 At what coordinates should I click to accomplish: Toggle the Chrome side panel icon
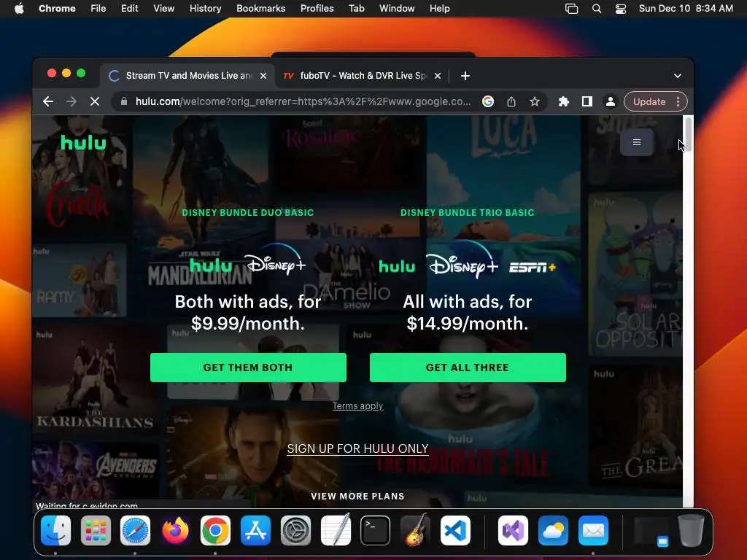[x=587, y=101]
